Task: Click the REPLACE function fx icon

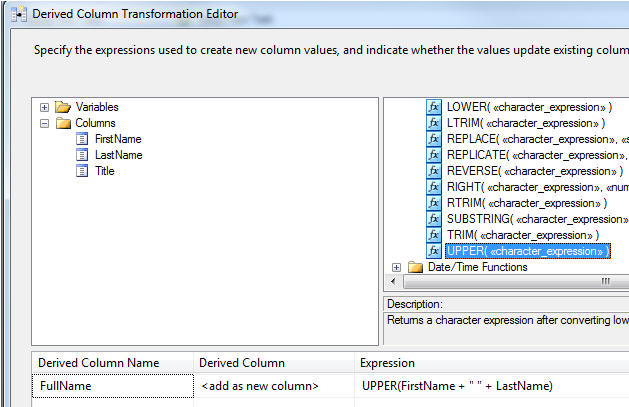Action: (434, 139)
